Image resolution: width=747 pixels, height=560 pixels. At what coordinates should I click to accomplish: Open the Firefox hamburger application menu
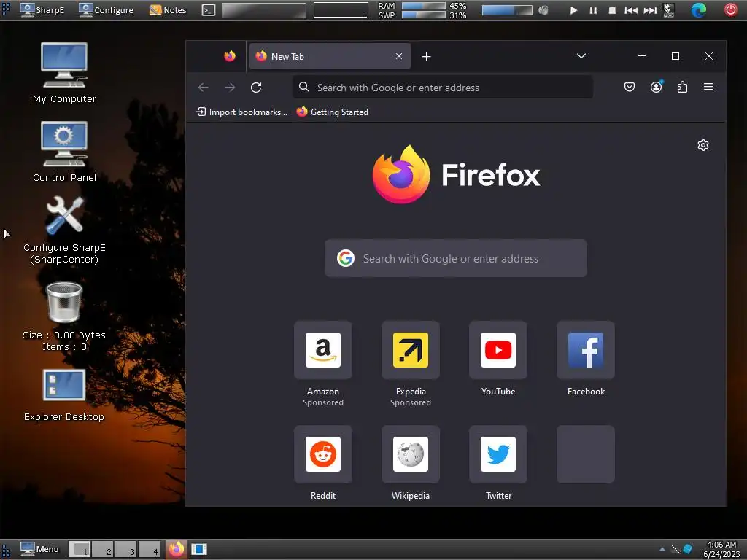[708, 87]
